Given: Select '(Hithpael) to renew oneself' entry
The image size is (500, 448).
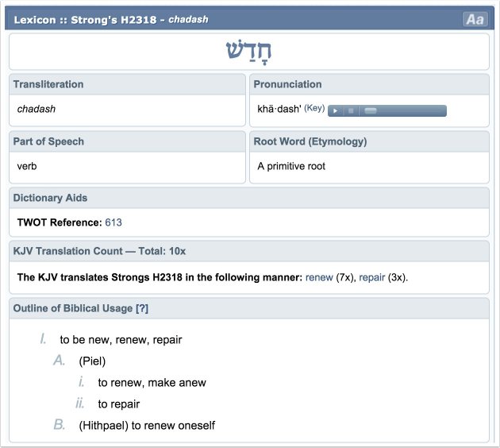Looking at the screenshot, I should [147, 425].
